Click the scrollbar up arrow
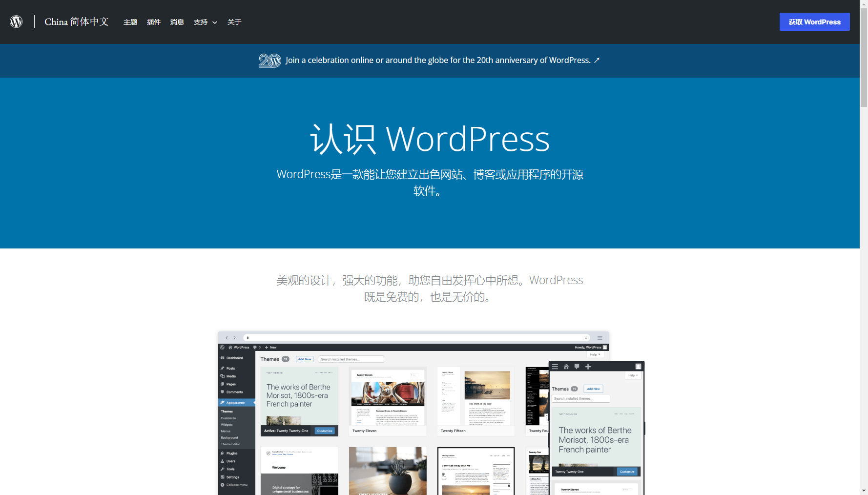 (x=864, y=4)
